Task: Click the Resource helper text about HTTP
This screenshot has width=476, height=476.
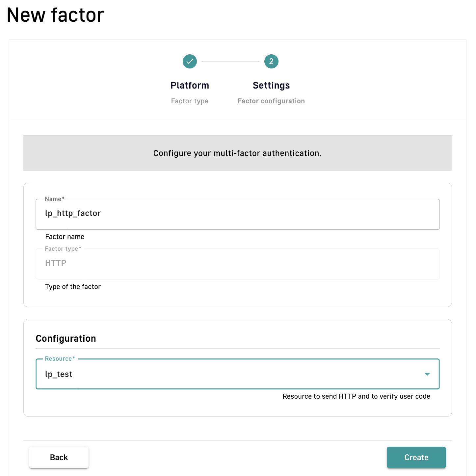Action: click(x=356, y=396)
